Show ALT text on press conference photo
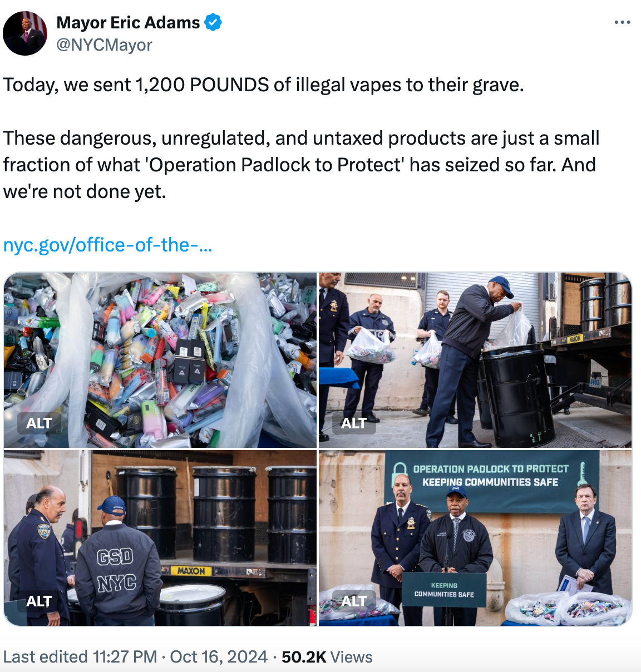 click(354, 601)
